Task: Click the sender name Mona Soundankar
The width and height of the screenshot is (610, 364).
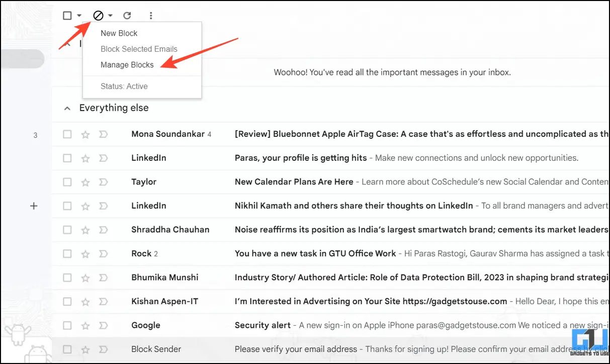Action: point(168,134)
